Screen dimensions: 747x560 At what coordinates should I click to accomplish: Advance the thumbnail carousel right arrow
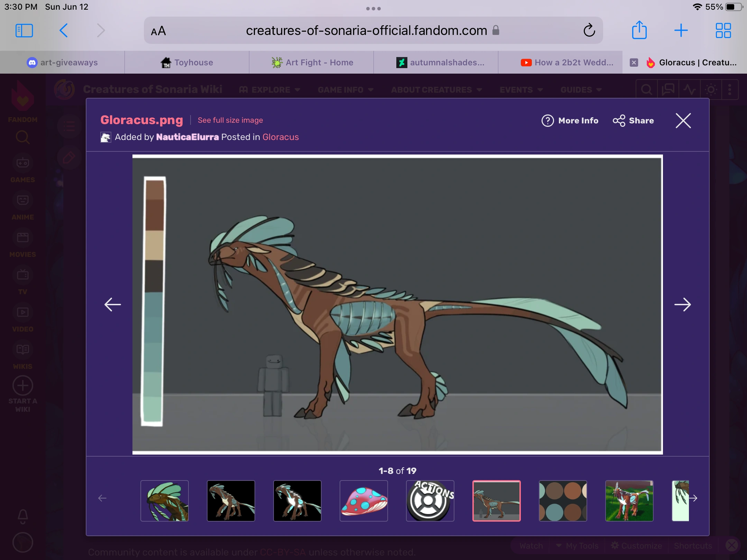pyautogui.click(x=693, y=498)
